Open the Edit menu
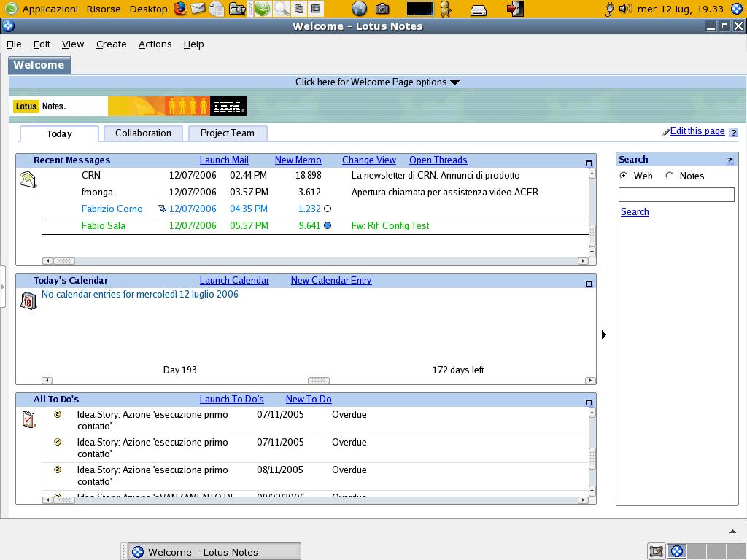The image size is (747, 560). [x=42, y=44]
